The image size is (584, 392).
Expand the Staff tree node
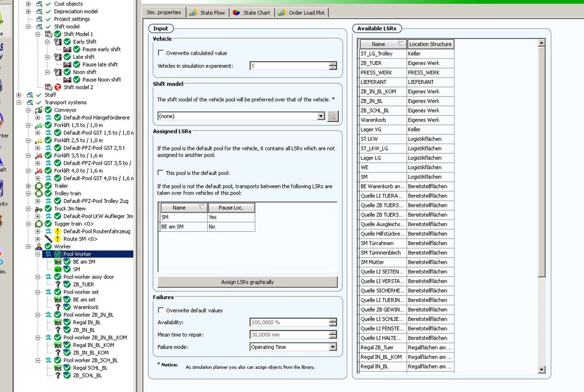[x=19, y=95]
